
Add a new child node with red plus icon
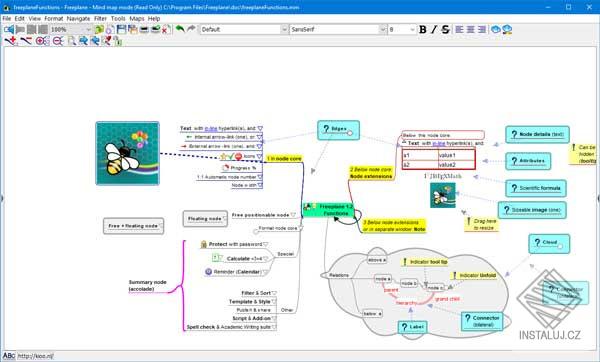click(11, 41)
